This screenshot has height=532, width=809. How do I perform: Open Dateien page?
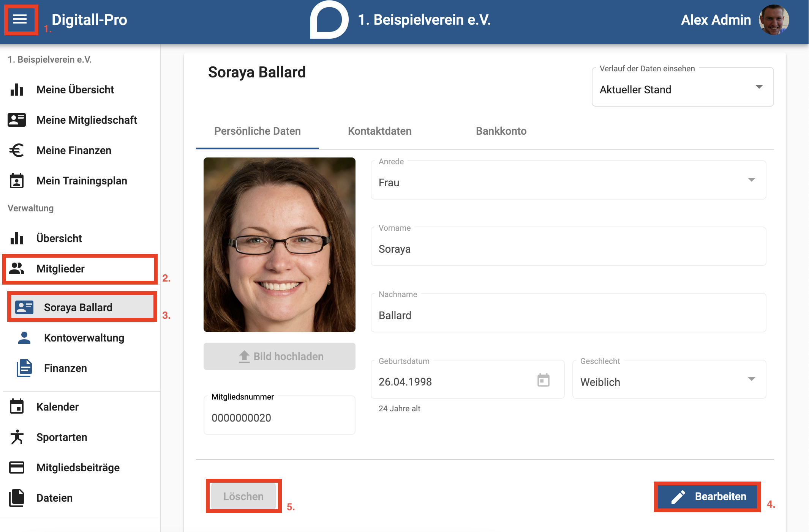(80, 498)
